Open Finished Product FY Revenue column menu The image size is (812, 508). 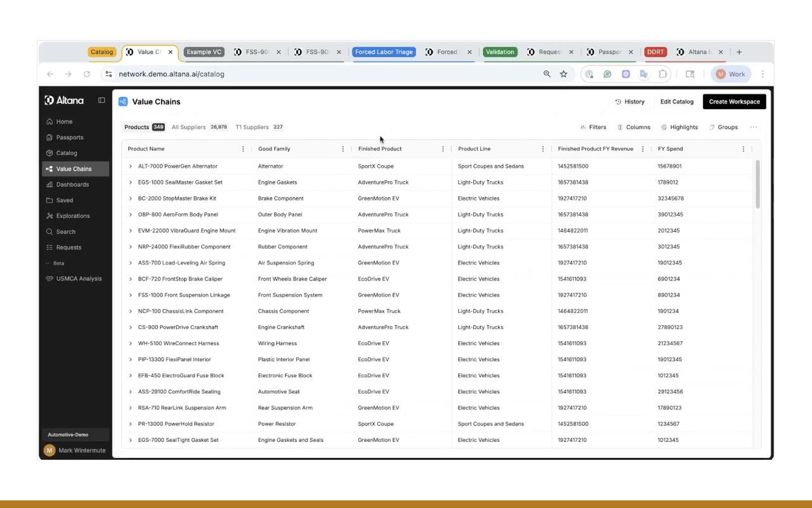click(x=643, y=149)
